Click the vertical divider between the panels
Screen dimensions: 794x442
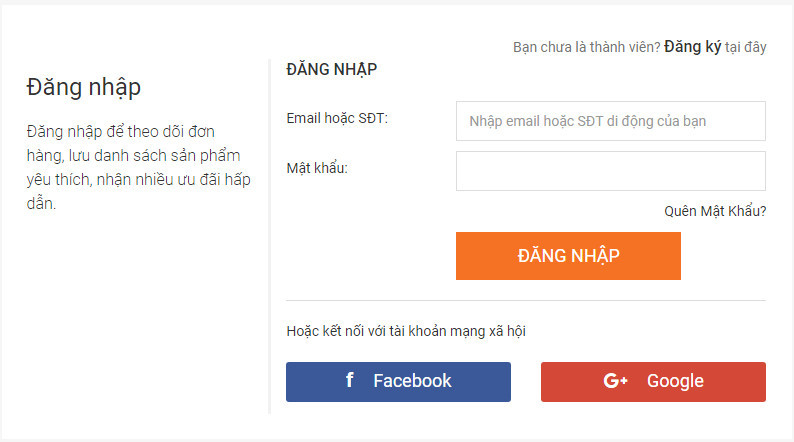269,236
